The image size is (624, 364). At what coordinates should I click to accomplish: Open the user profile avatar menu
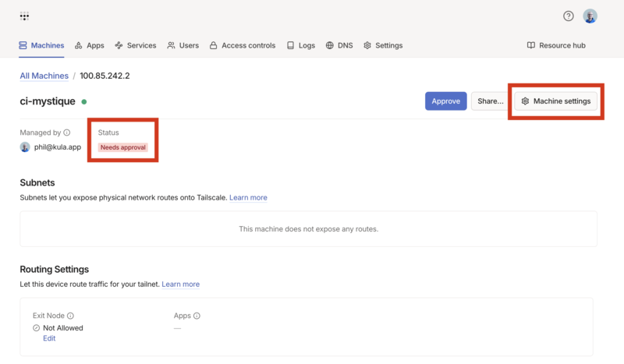590,16
